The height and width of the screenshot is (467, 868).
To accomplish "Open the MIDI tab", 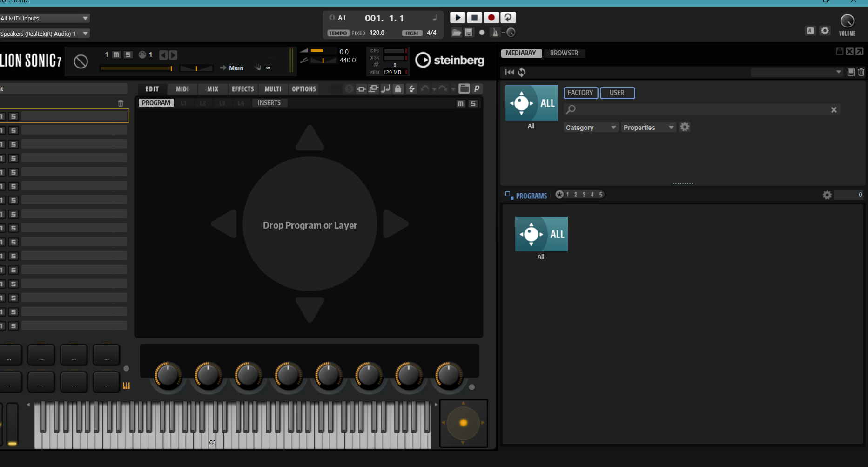I will tap(182, 89).
